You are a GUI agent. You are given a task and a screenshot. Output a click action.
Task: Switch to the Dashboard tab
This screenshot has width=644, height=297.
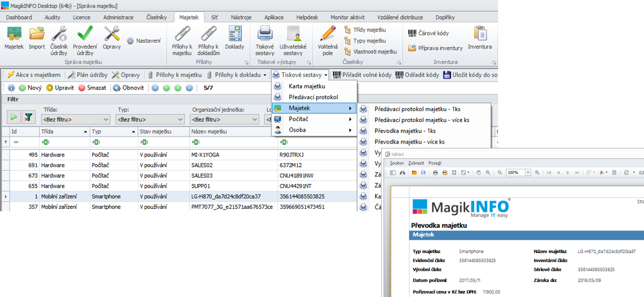click(19, 18)
